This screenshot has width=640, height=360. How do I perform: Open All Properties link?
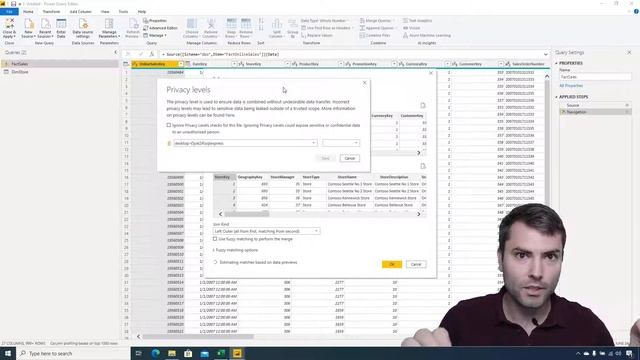(x=571, y=86)
